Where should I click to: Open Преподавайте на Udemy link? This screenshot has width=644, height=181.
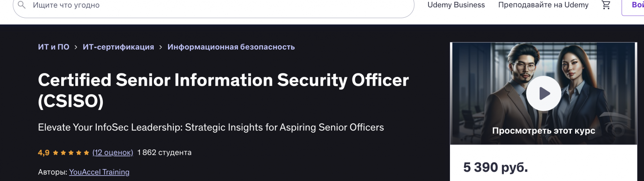coord(543,5)
